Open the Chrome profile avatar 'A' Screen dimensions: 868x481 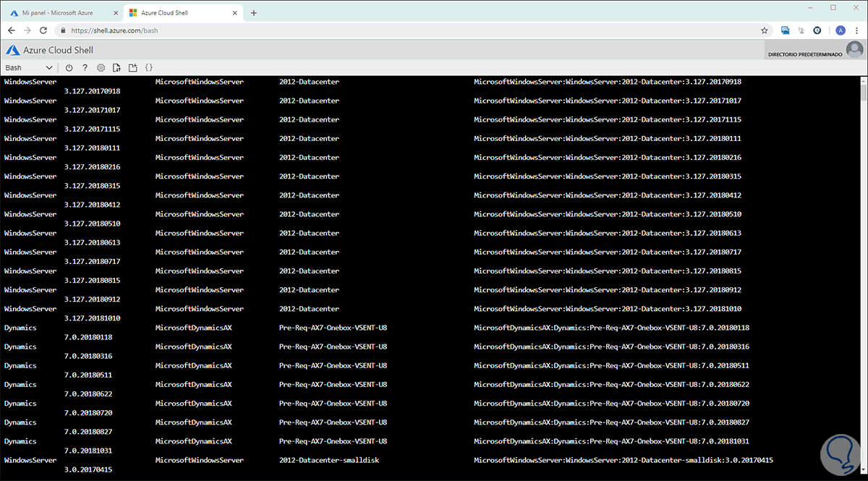[840, 31]
